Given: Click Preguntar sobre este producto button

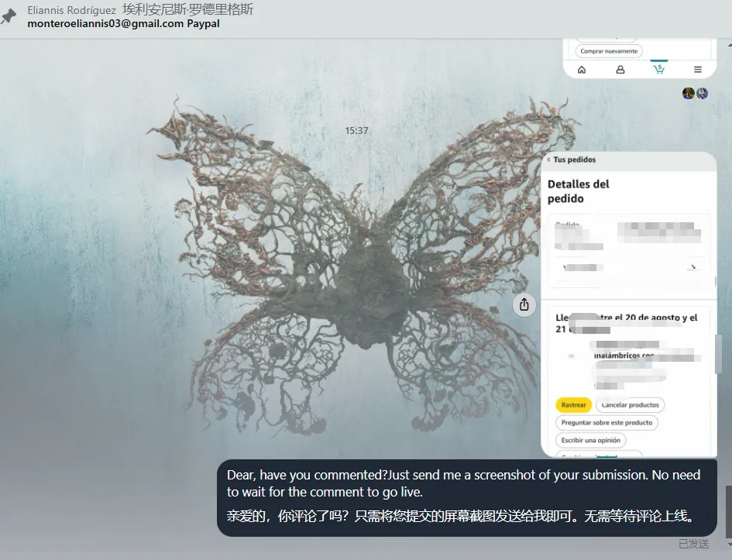Looking at the screenshot, I should [x=607, y=423].
